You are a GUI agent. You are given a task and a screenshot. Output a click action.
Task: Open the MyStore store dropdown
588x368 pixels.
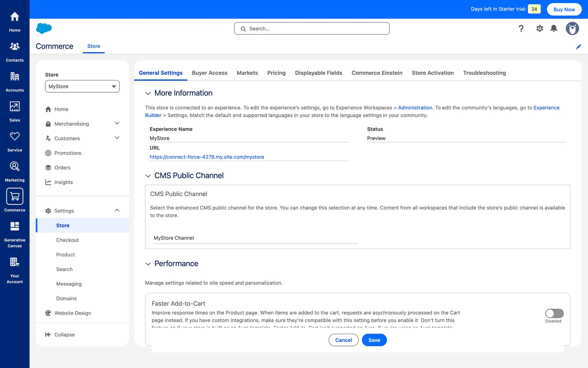82,86
